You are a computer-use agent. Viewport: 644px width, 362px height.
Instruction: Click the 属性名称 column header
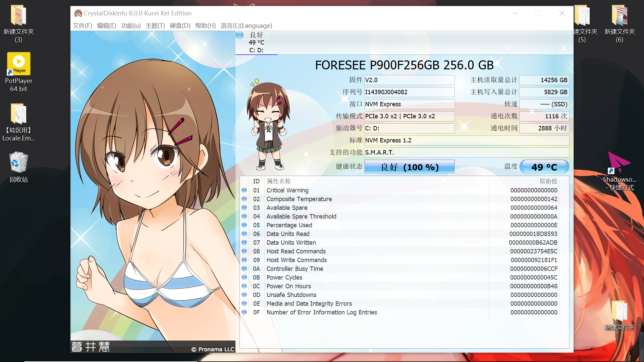278,181
